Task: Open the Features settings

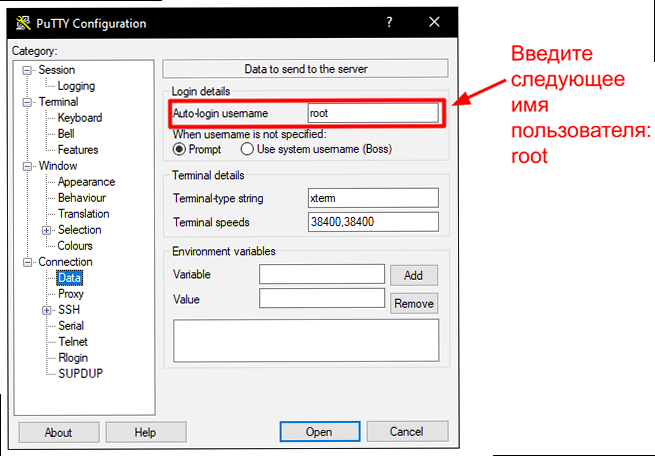Action: [x=78, y=149]
